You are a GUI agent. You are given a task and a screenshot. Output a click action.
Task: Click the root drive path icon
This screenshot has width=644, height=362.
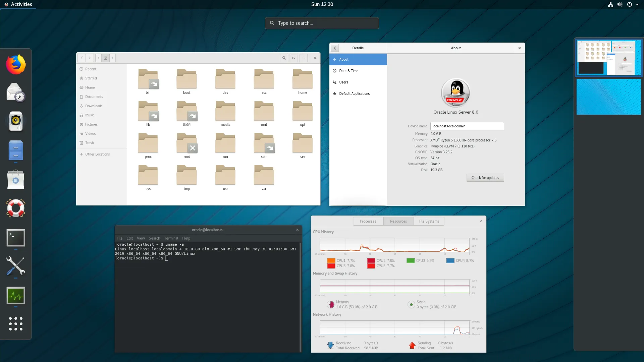pyautogui.click(x=105, y=58)
